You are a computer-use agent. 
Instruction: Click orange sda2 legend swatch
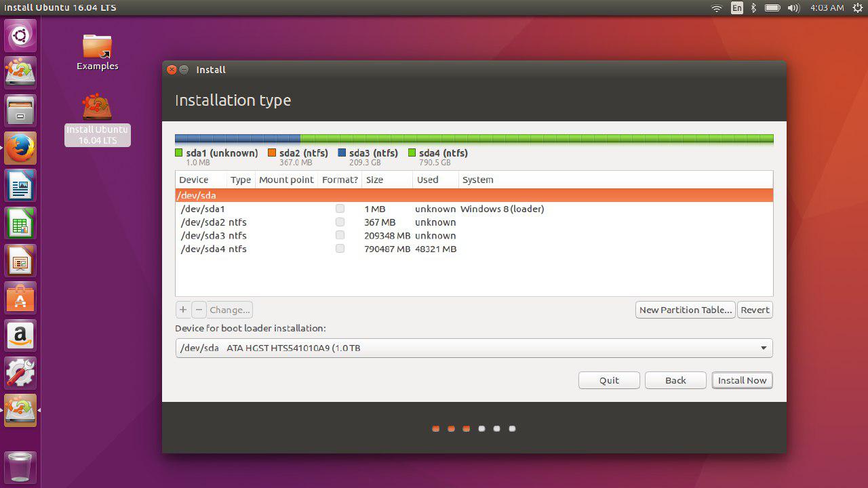(x=272, y=153)
